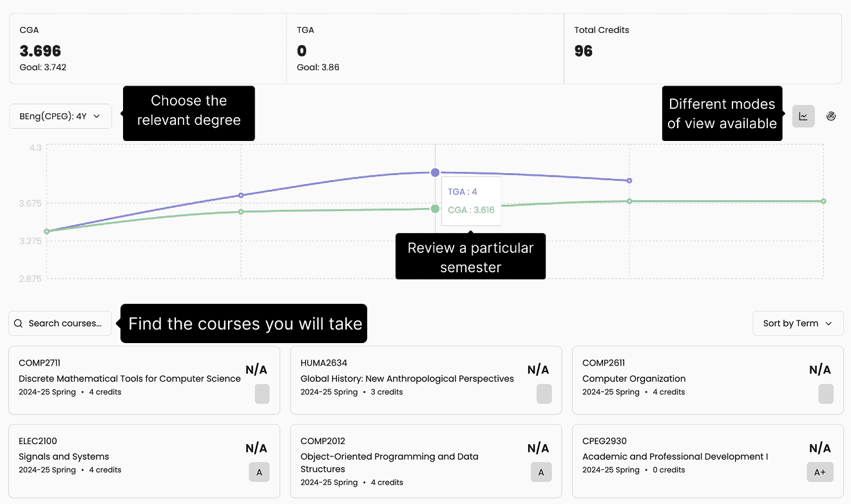The image size is (851, 504).
Task: Click the Total Credits 96 card
Action: pyautogui.click(x=702, y=48)
